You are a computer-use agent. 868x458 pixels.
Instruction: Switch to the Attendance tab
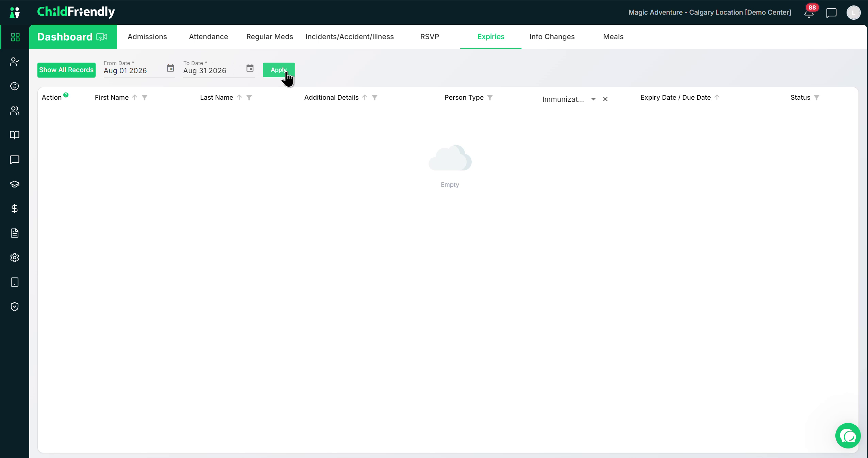click(208, 37)
